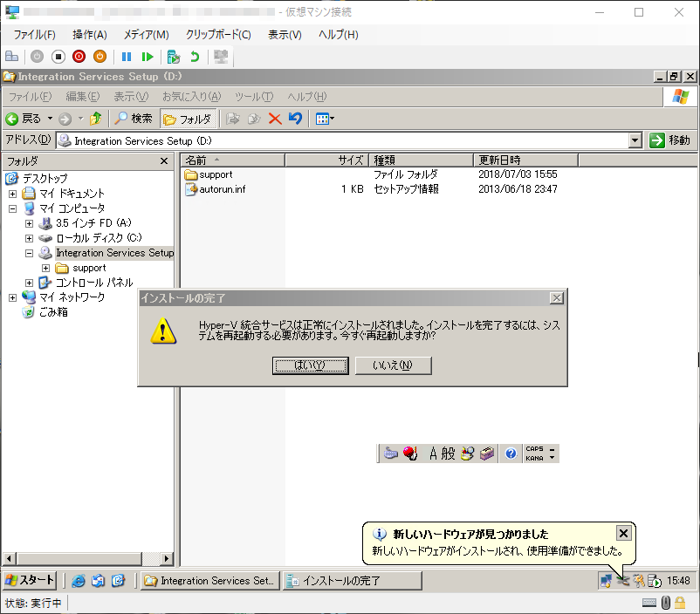Expand the support folder tree node
Screen dimensions: 700x614
(x=45, y=268)
